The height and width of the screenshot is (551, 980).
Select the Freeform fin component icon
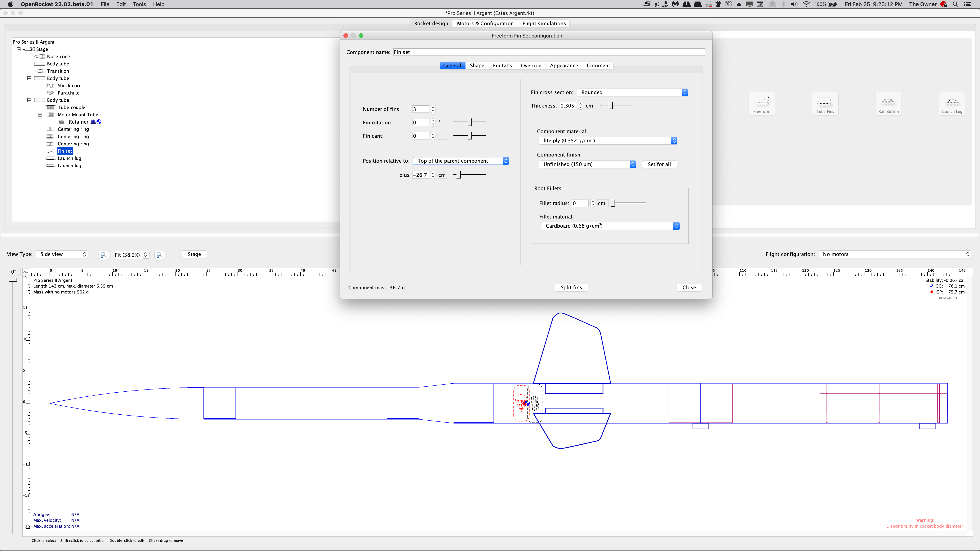tap(762, 104)
